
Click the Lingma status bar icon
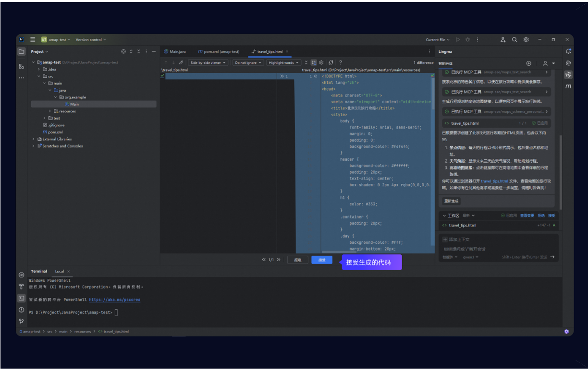click(566, 331)
